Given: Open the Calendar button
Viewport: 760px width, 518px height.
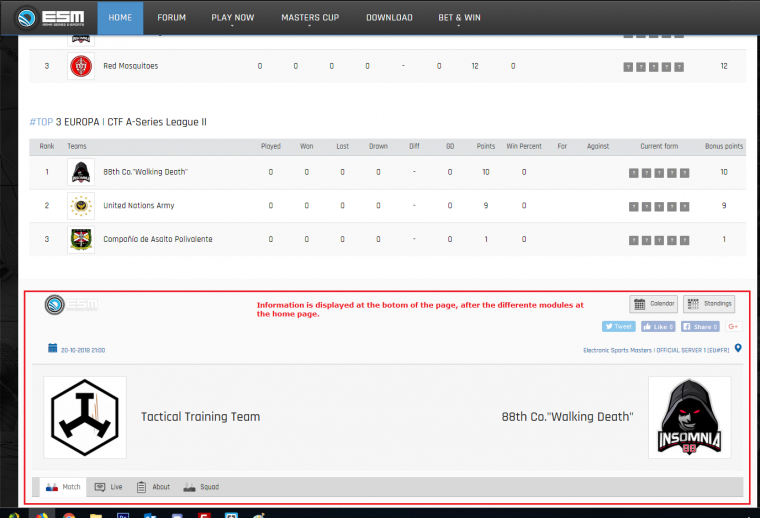Looking at the screenshot, I should tap(653, 304).
